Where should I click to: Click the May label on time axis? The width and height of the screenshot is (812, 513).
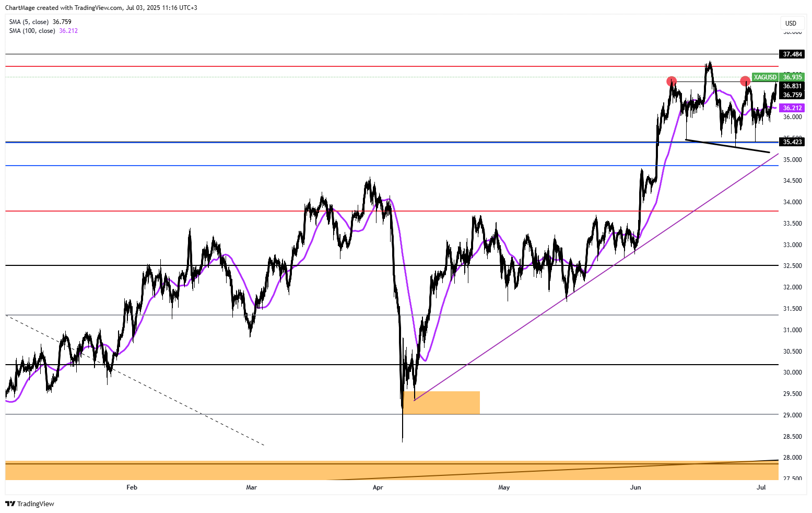pos(504,487)
